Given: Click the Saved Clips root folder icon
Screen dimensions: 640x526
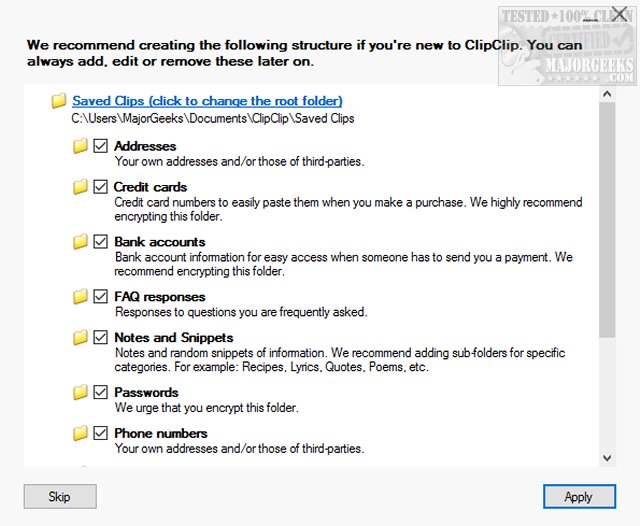Looking at the screenshot, I should 59,101.
